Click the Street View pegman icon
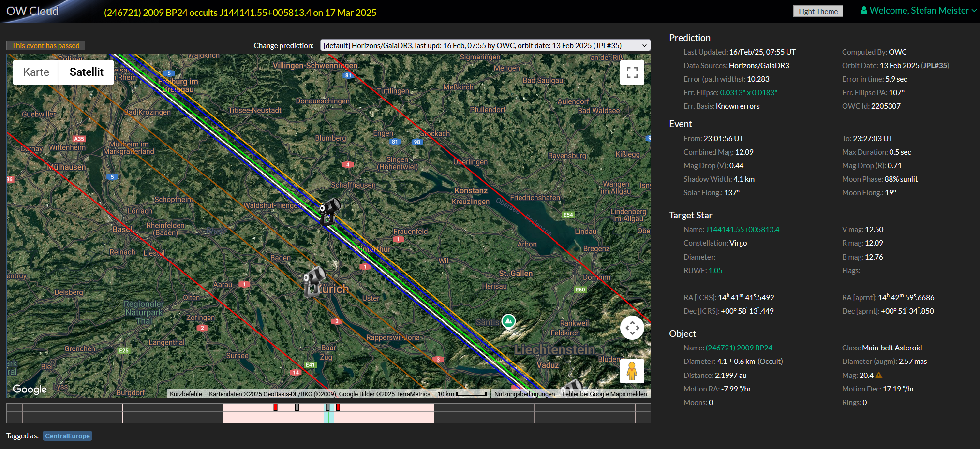This screenshot has height=449, width=980. [632, 371]
